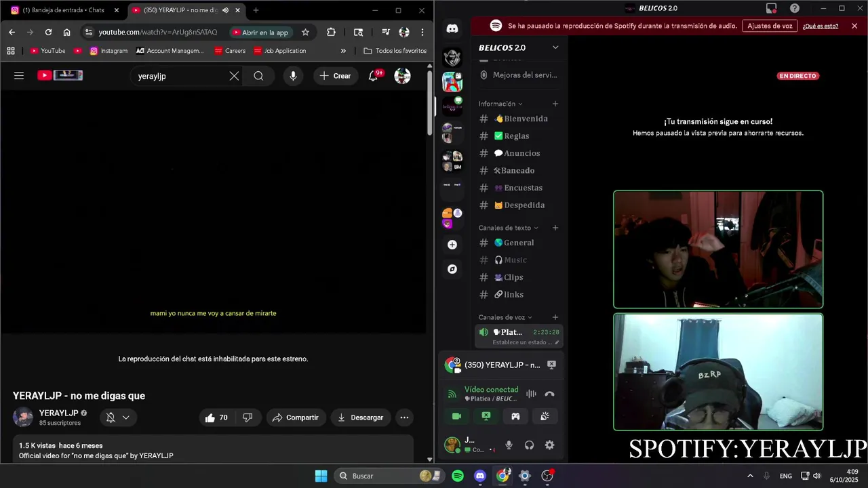Collapse the Canales de texto category
The height and width of the screenshot is (488, 868).
[x=509, y=228]
